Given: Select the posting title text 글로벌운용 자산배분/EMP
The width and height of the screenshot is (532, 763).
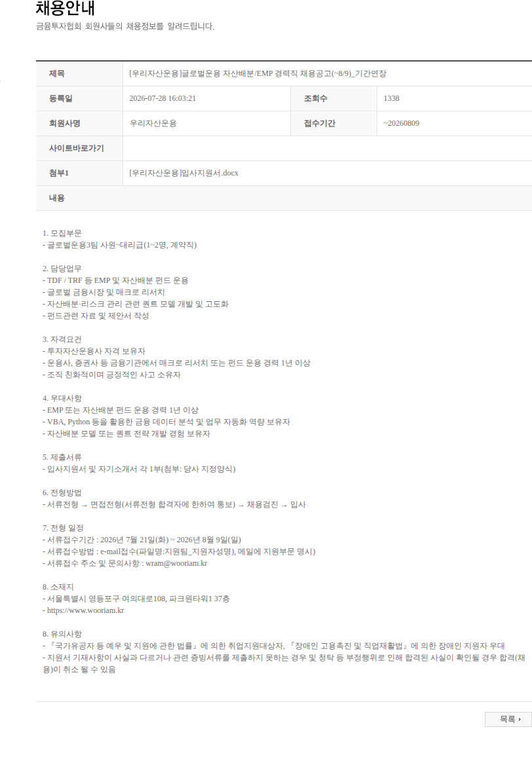Looking at the screenshot, I should [227, 74].
